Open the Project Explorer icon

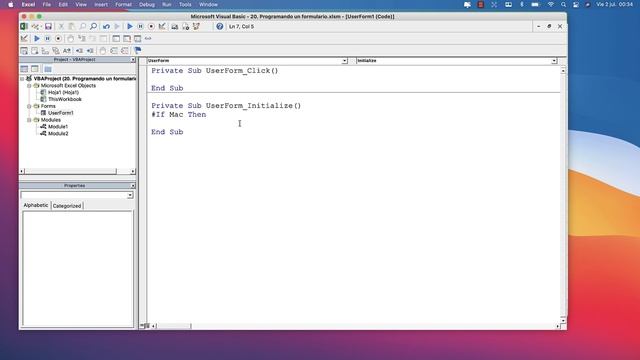point(175,27)
